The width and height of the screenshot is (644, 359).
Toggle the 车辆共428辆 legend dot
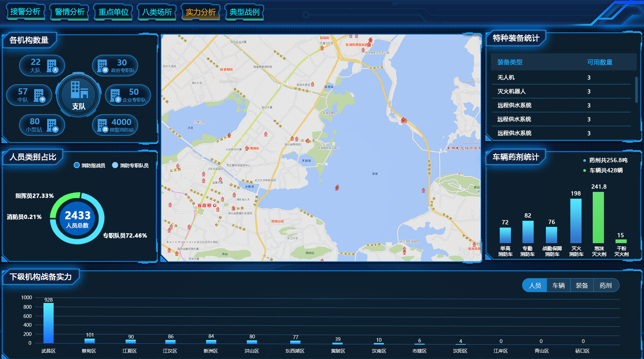[584, 170]
